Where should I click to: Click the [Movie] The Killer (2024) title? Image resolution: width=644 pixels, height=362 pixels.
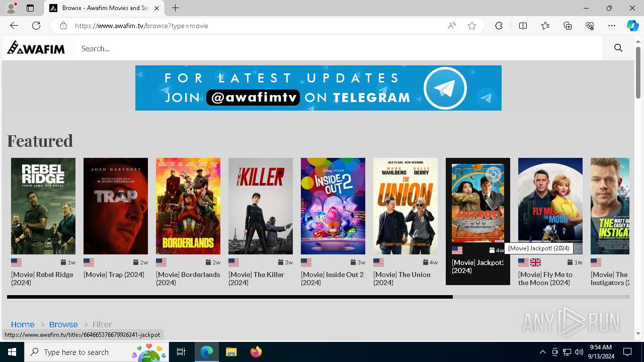pyautogui.click(x=257, y=279)
